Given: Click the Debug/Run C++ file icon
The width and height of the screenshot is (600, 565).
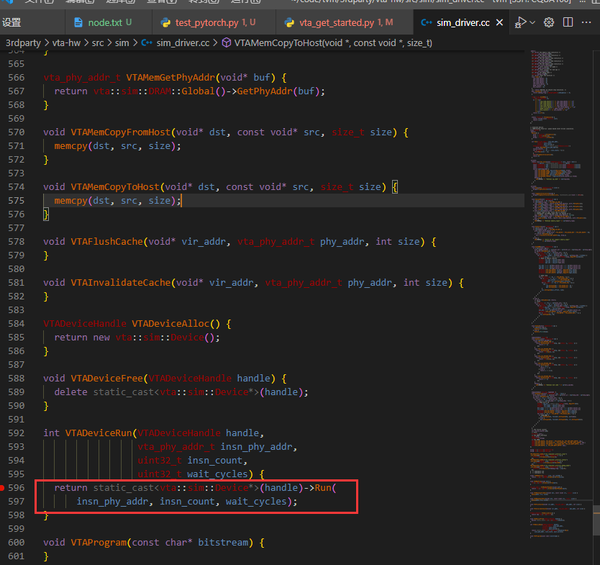Looking at the screenshot, I should point(519,22).
